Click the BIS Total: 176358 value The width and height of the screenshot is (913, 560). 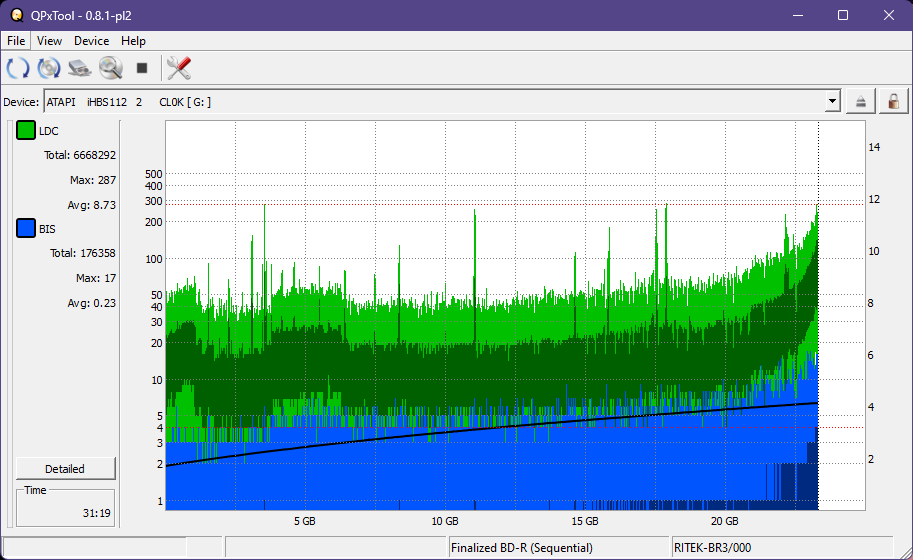[83, 253]
